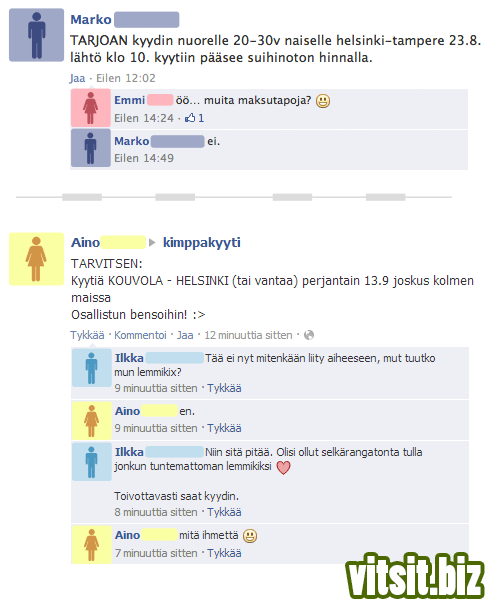Click Marko's blue avatar on the top post
The image size is (485, 601).
pyautogui.click(x=36, y=35)
